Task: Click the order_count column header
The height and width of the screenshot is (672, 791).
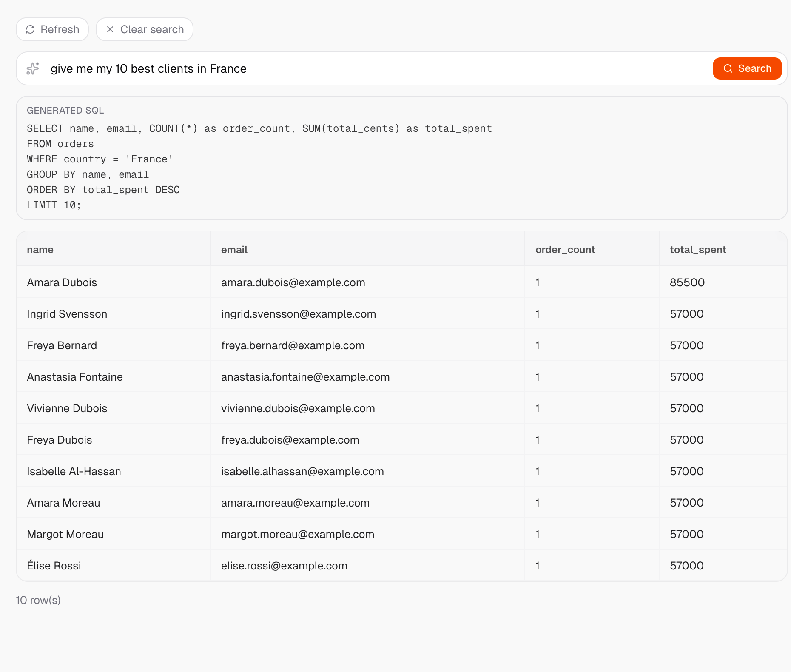Action: point(565,250)
